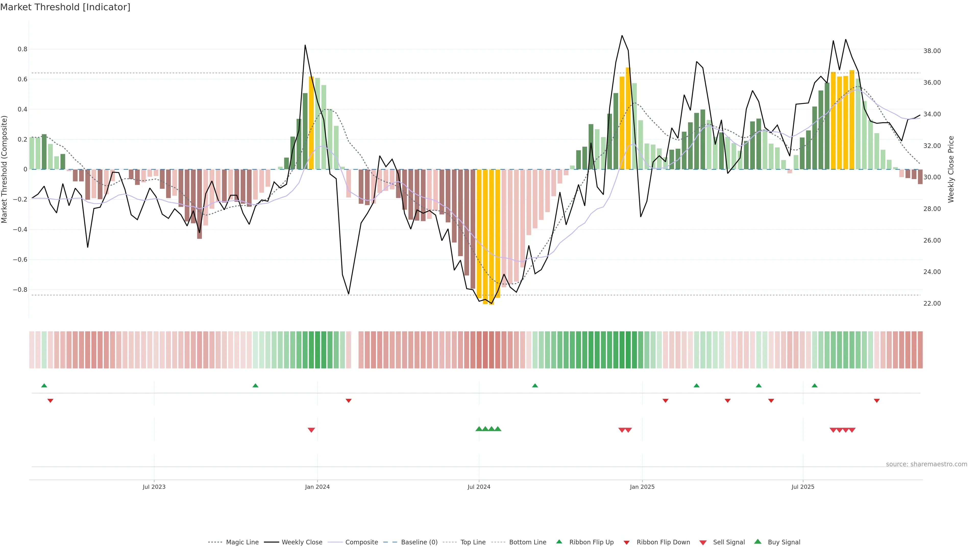Toggle Top Line legend entry
Viewport: 980px width, 551px height.
coord(473,542)
